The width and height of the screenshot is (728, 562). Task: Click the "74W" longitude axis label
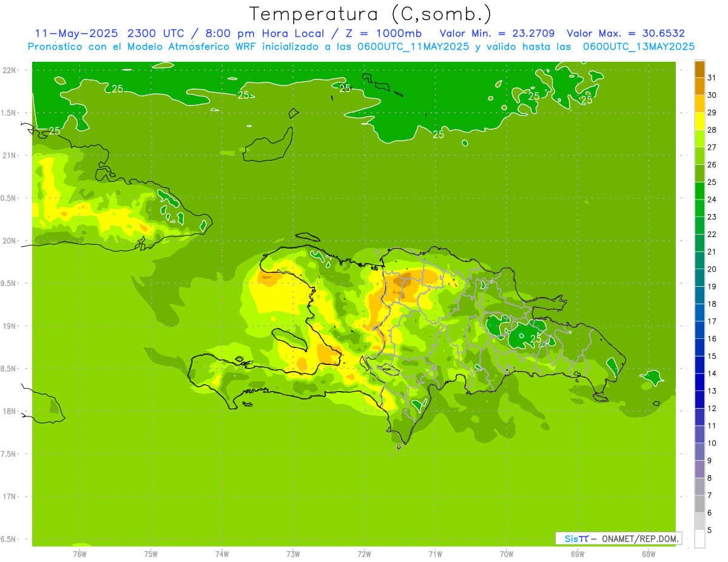(x=222, y=554)
